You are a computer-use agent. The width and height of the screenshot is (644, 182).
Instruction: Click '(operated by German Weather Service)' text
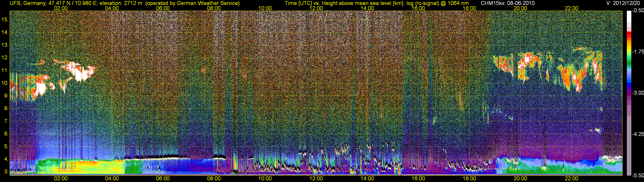193,3
